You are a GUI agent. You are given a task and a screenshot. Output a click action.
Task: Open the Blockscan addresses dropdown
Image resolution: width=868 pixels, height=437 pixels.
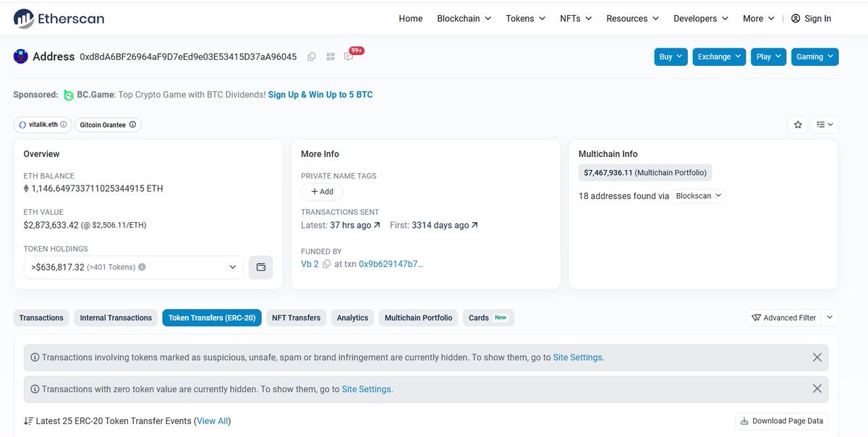pos(698,196)
